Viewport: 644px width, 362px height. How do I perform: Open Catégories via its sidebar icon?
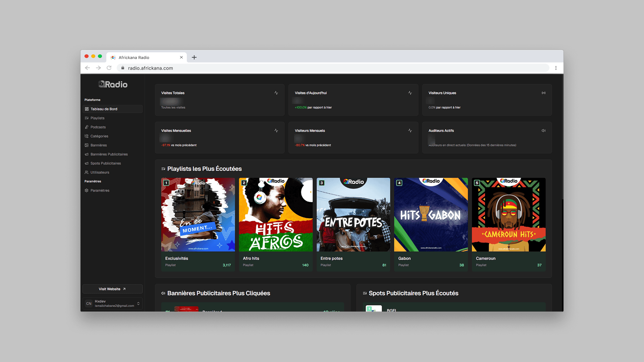coord(87,136)
